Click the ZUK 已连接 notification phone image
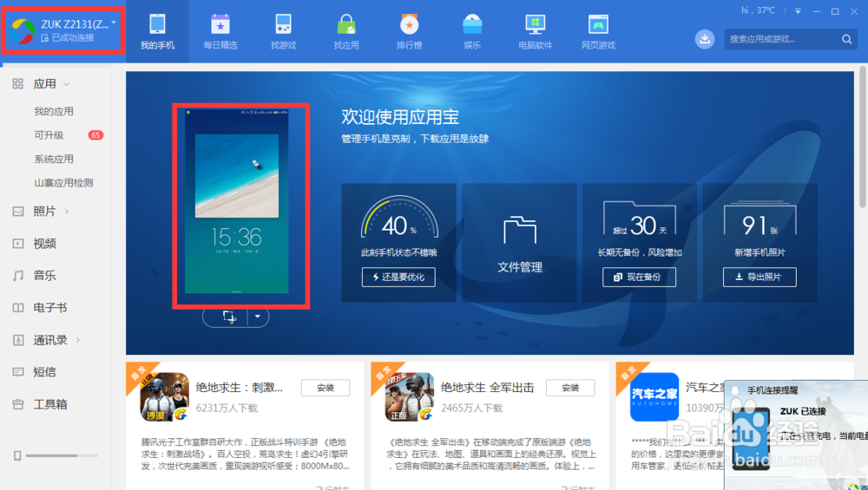 pos(751,439)
